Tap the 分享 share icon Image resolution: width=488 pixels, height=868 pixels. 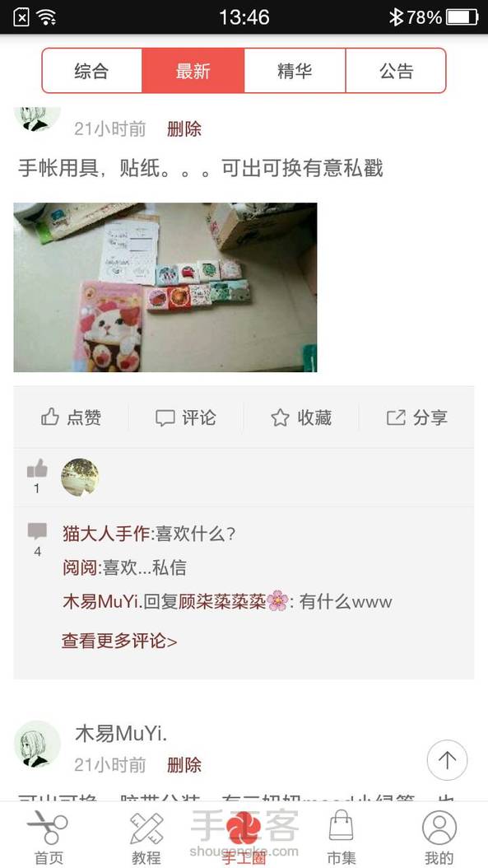[396, 418]
